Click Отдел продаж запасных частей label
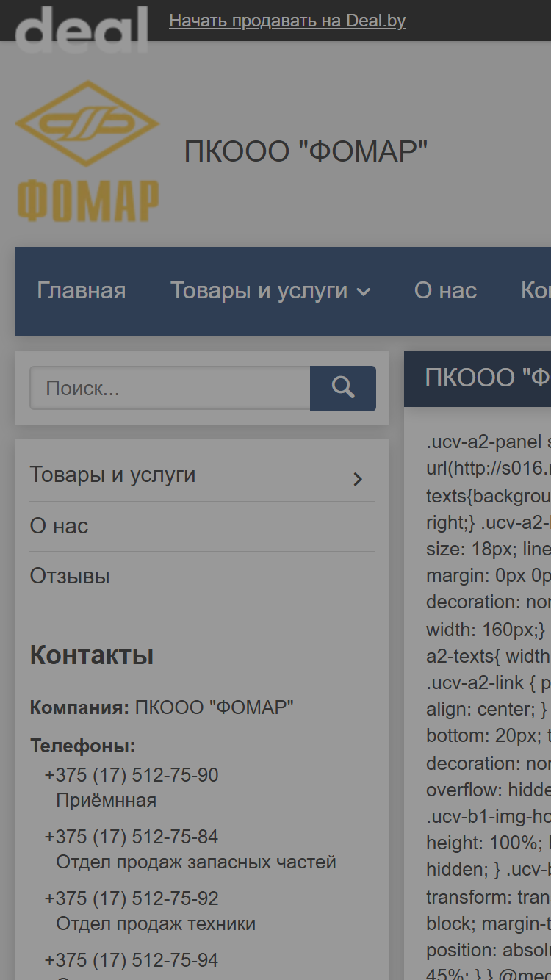This screenshot has height=980, width=551. coord(196,862)
